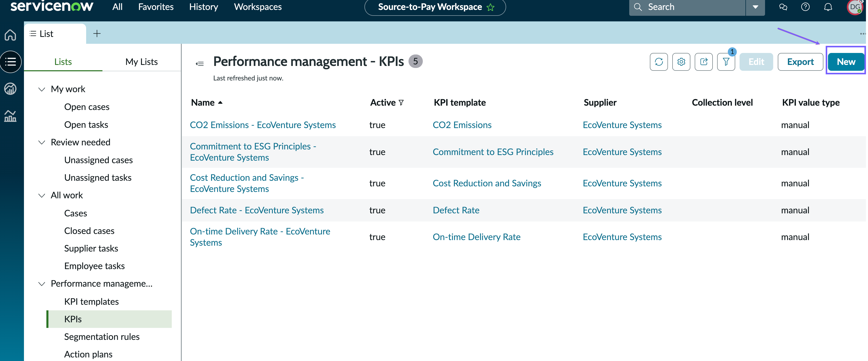Viewport: 868px width, 361px height.
Task: Click the Active column filter icon
Action: click(x=401, y=102)
